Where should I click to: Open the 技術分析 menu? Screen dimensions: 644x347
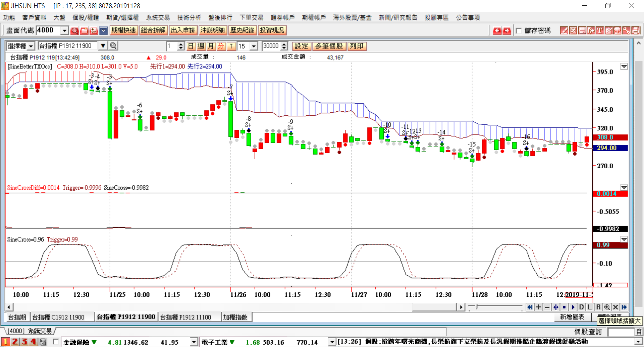tap(189, 17)
